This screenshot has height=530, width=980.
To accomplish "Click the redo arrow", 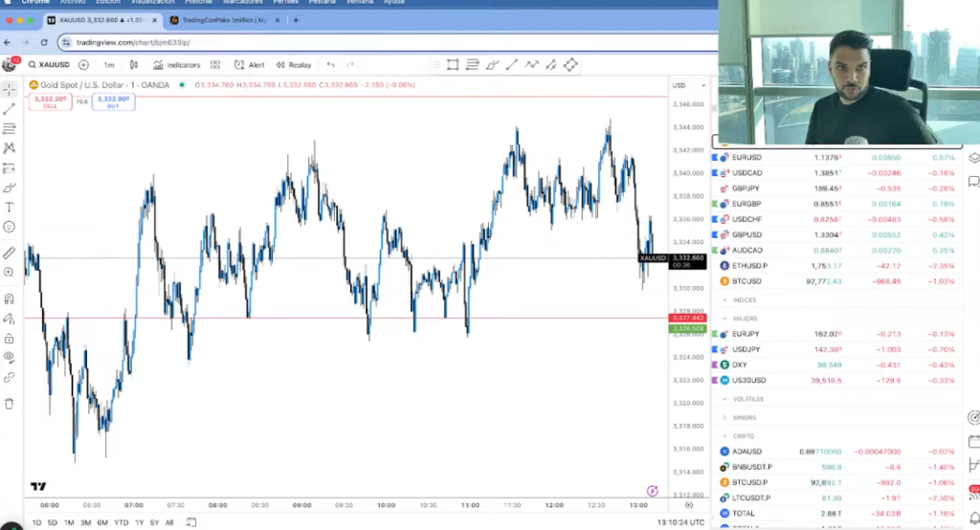I will point(350,64).
